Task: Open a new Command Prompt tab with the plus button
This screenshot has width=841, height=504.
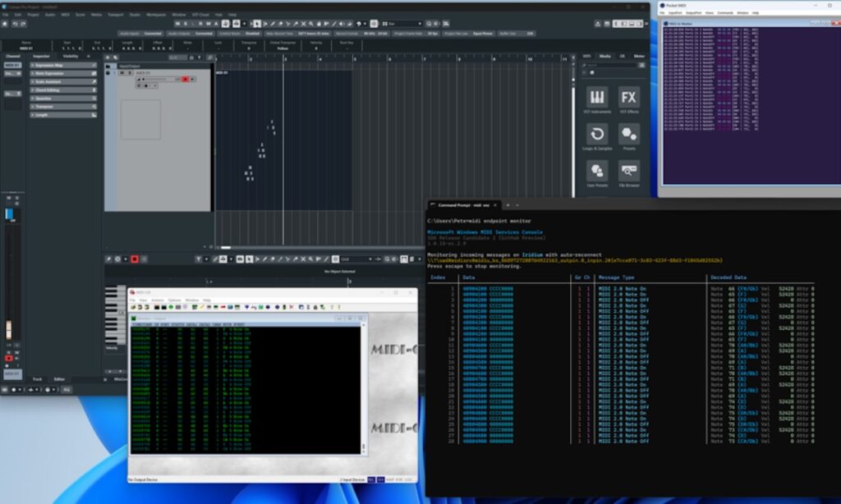Action: coord(508,205)
